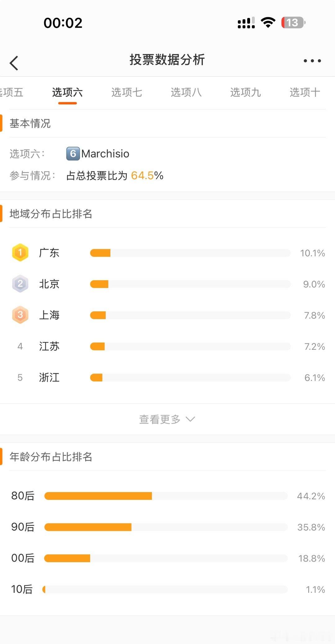Switch to the 选项七 tab
Image resolution: width=335 pixels, height=644 pixels.
tap(127, 92)
